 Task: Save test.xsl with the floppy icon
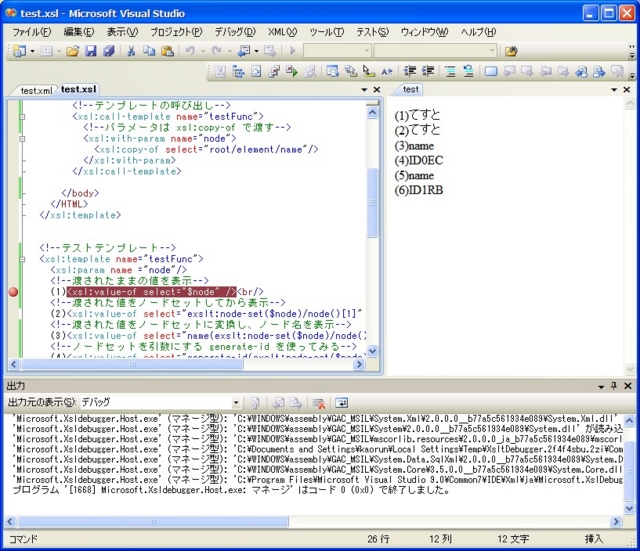91,51
